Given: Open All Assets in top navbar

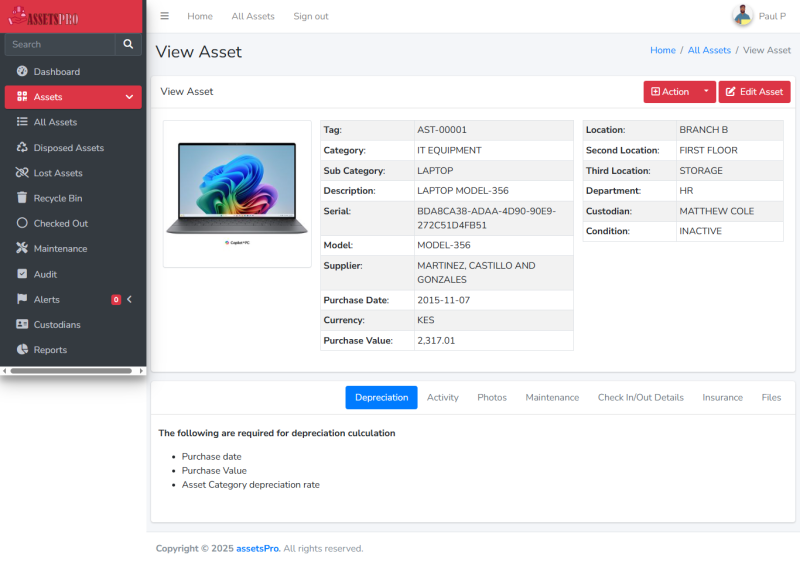Looking at the screenshot, I should point(253,16).
